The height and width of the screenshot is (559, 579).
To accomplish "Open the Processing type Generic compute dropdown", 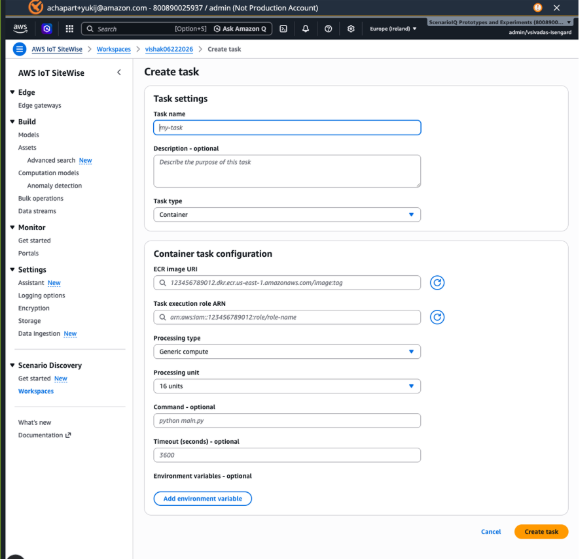I will [287, 351].
